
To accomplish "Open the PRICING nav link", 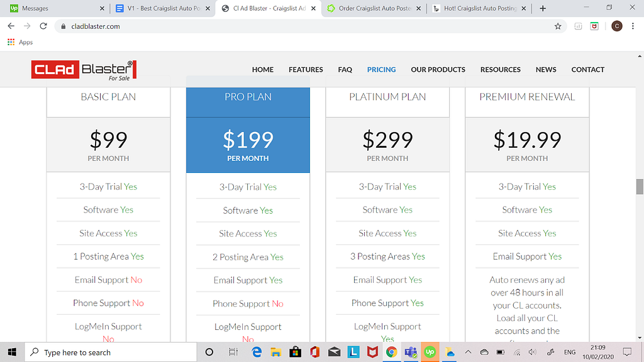I will point(381,69).
